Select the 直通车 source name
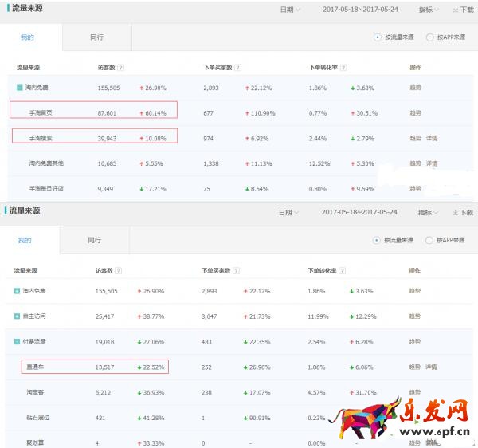The width and height of the screenshot is (478, 448). 35,367
